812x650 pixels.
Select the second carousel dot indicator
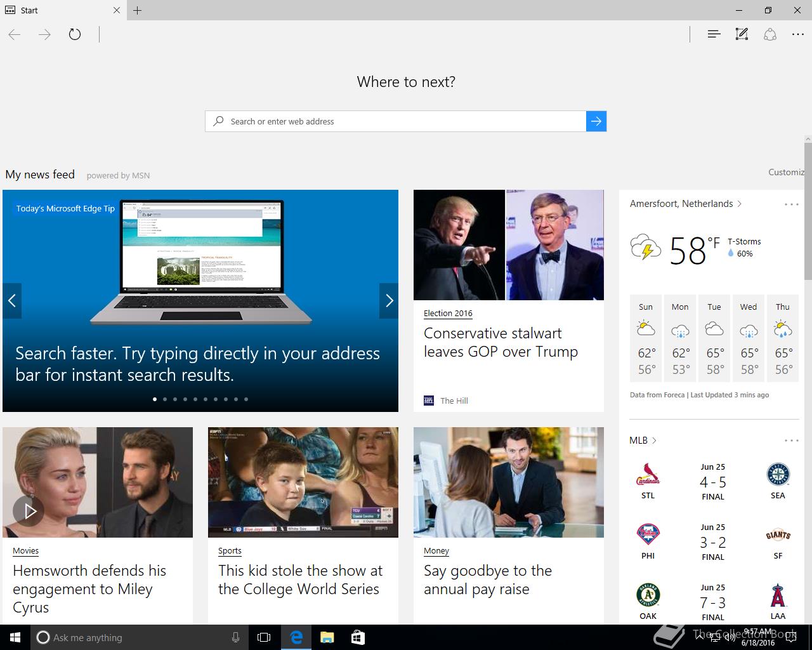165,399
